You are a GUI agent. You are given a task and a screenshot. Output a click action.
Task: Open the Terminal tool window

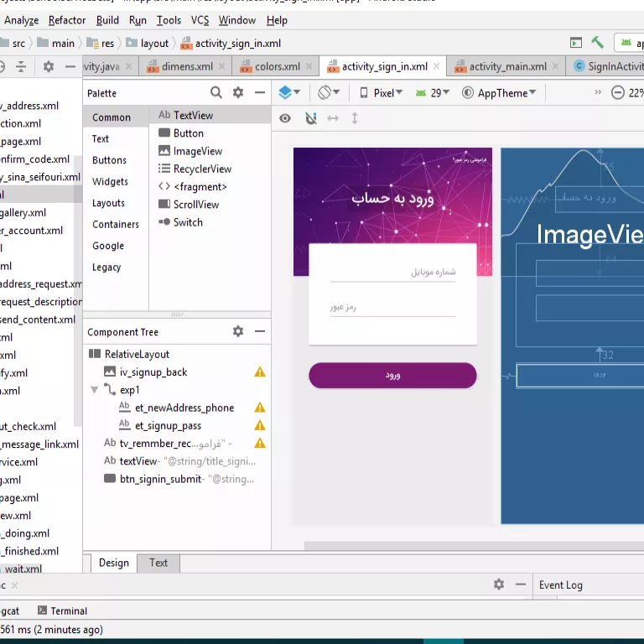click(x=62, y=610)
